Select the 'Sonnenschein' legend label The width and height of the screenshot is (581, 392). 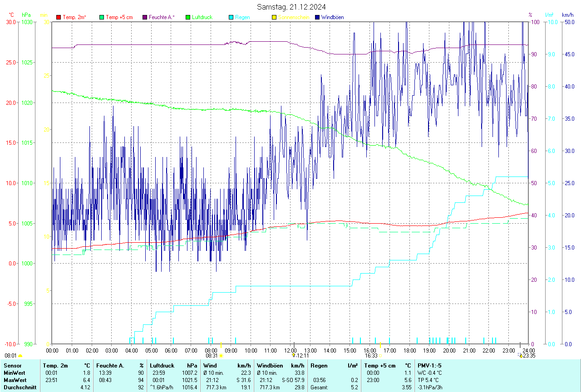[x=294, y=17]
